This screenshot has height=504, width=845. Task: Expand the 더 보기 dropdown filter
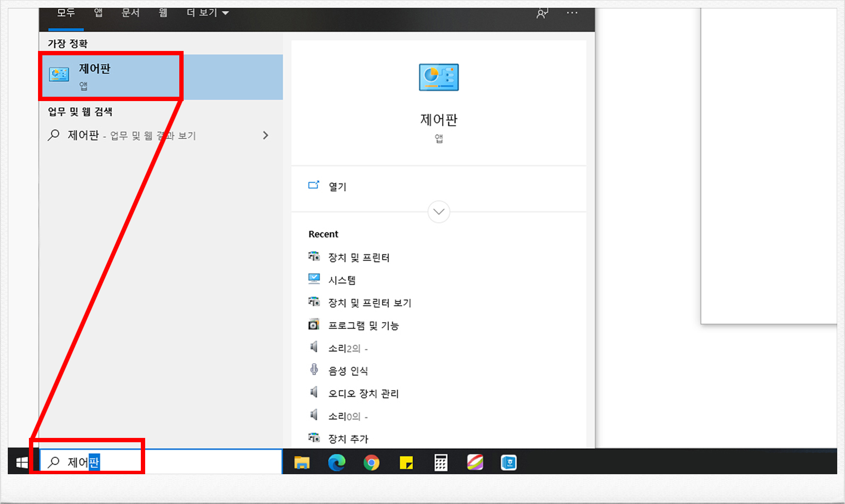click(x=207, y=13)
